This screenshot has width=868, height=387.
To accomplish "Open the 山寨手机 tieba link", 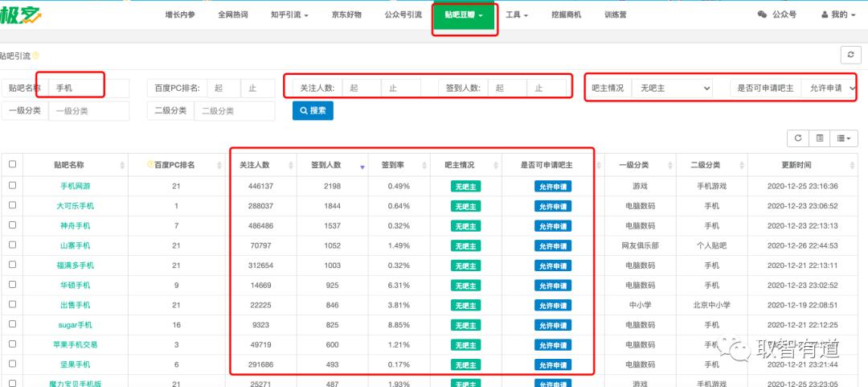I will tap(76, 245).
